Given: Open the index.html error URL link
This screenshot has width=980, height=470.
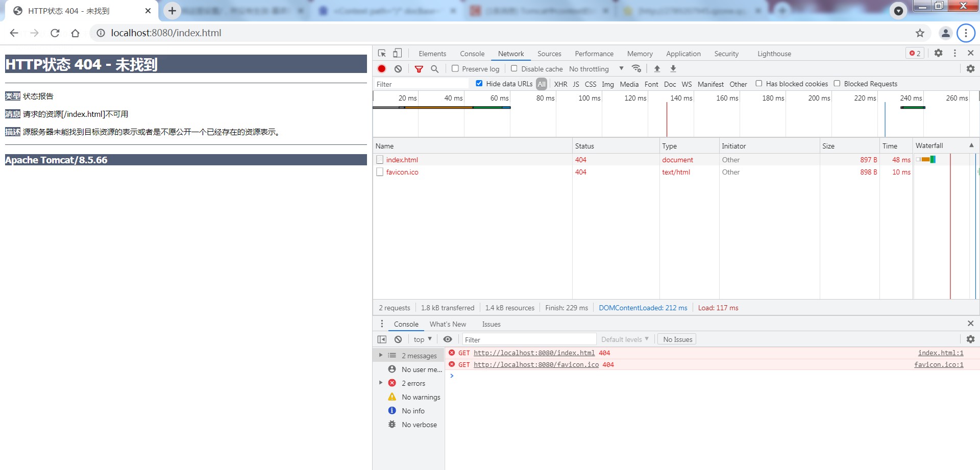Looking at the screenshot, I should click(534, 353).
